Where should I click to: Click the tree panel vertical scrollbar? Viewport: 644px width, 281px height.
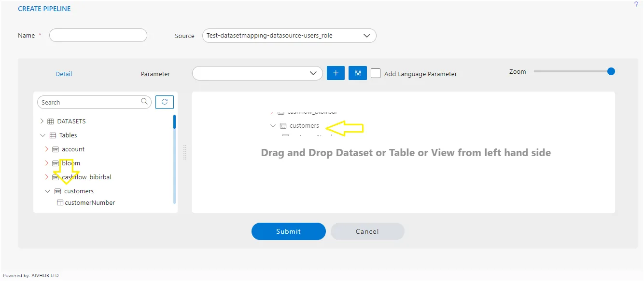point(174,121)
